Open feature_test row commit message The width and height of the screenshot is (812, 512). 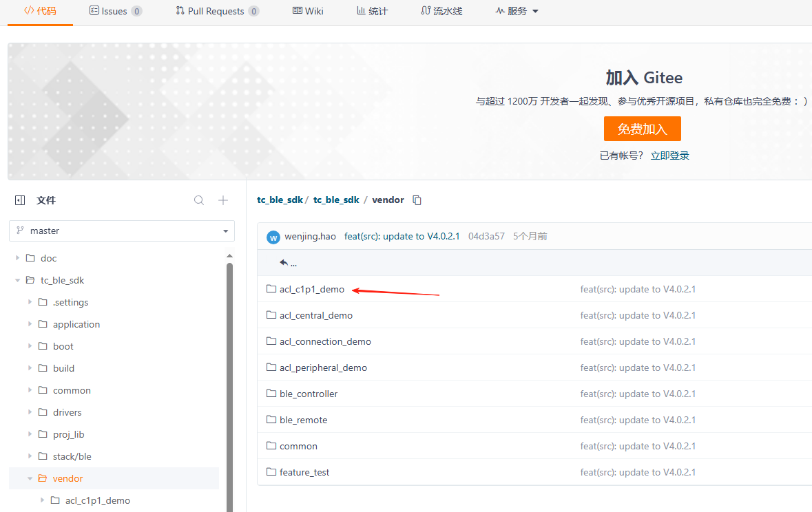[x=638, y=472]
